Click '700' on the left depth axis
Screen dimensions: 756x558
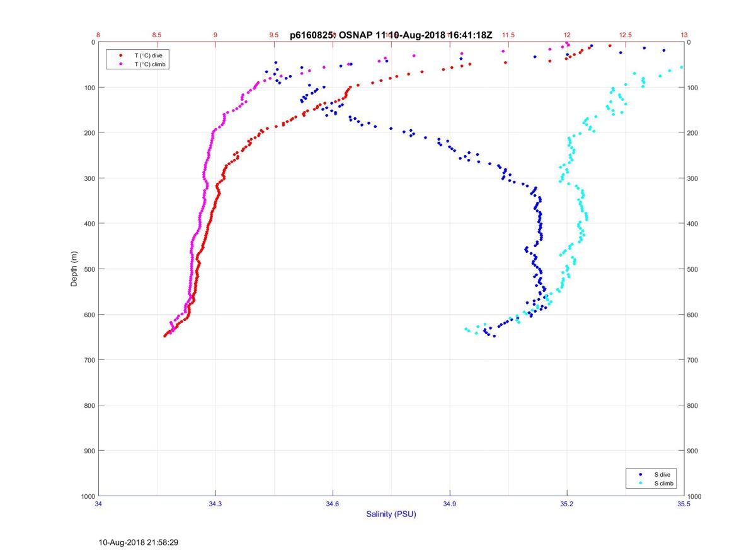click(x=89, y=360)
